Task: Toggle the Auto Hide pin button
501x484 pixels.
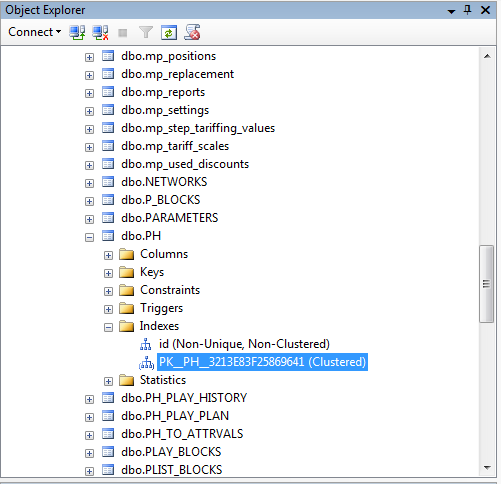Action: coord(468,10)
